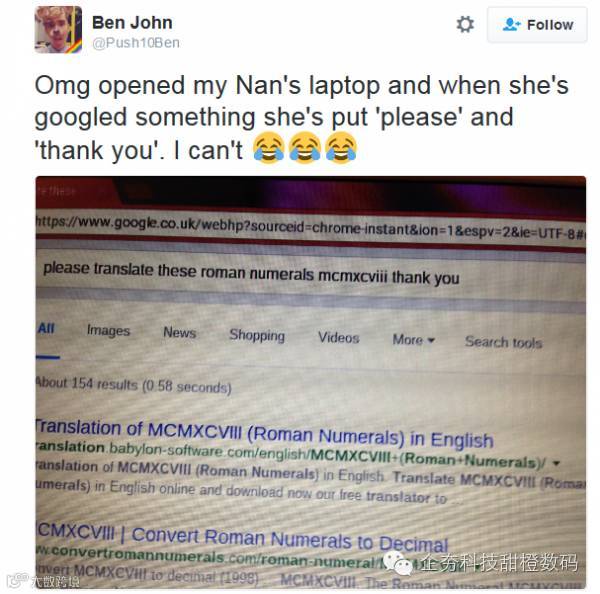Click the WeChat watermark logo icon
The height and width of the screenshot is (594, 600).
398,563
